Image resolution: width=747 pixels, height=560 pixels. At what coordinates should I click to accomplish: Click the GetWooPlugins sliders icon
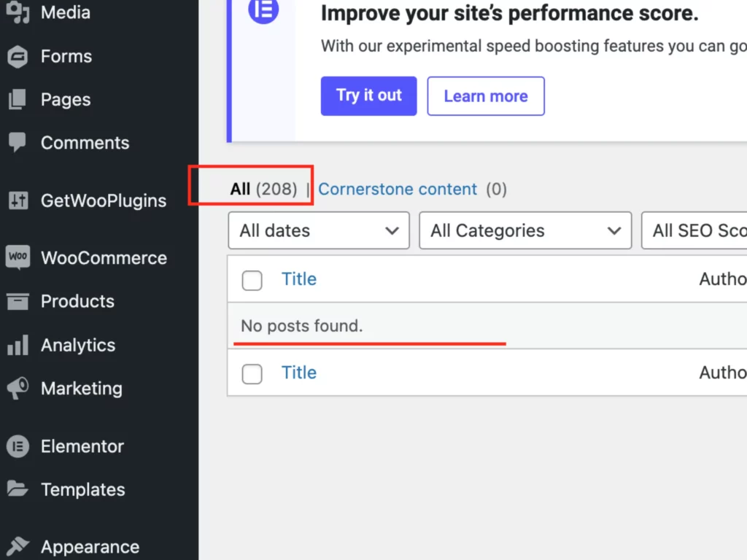click(18, 201)
